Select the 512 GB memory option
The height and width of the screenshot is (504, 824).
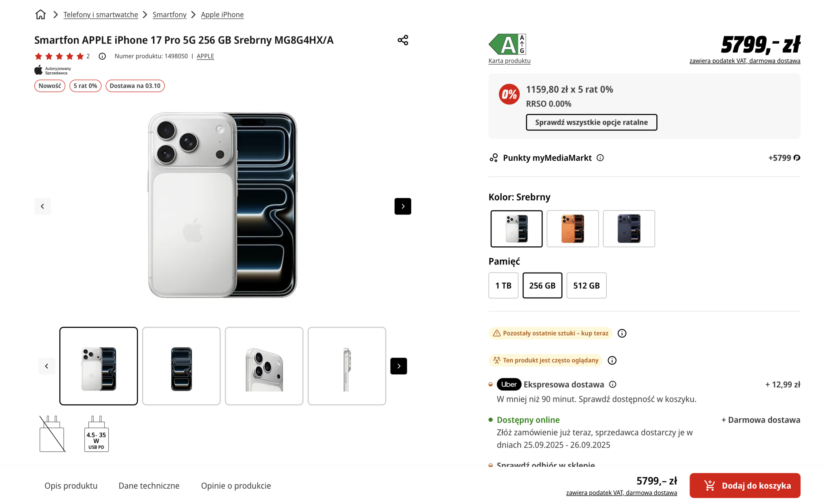[586, 286]
